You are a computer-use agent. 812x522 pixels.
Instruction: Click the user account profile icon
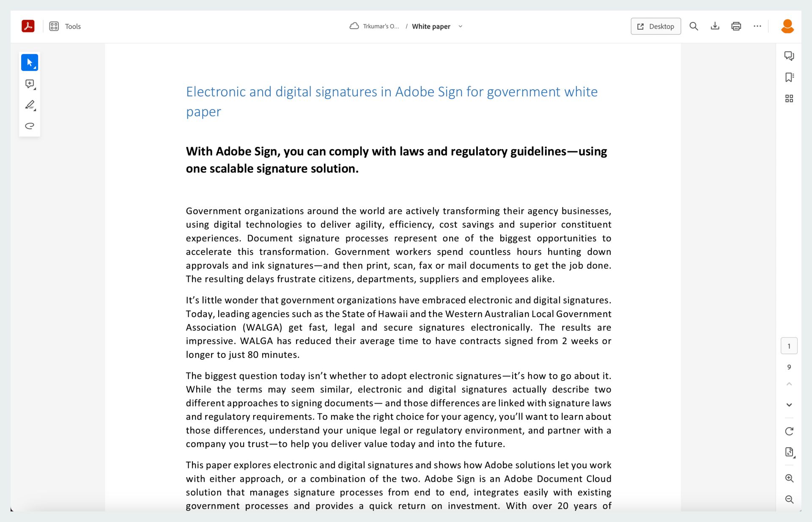click(788, 26)
